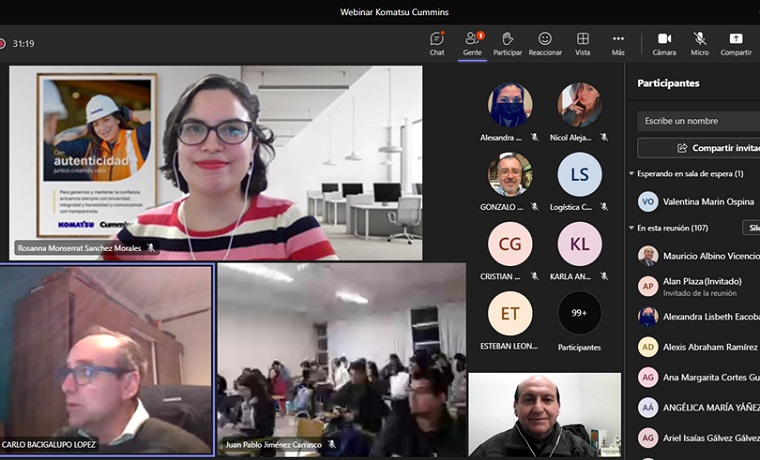Click the meeting timer 31:19
The width and height of the screenshot is (760, 460).
click(x=23, y=44)
